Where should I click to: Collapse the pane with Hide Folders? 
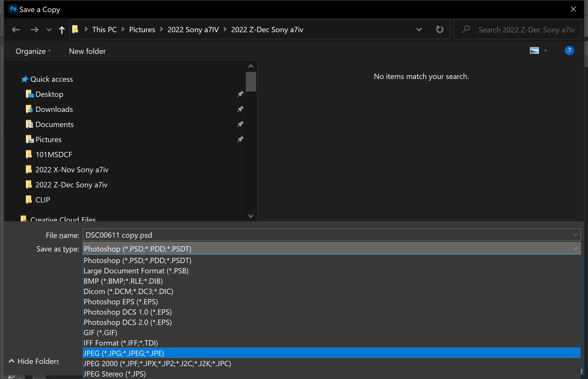(x=34, y=361)
